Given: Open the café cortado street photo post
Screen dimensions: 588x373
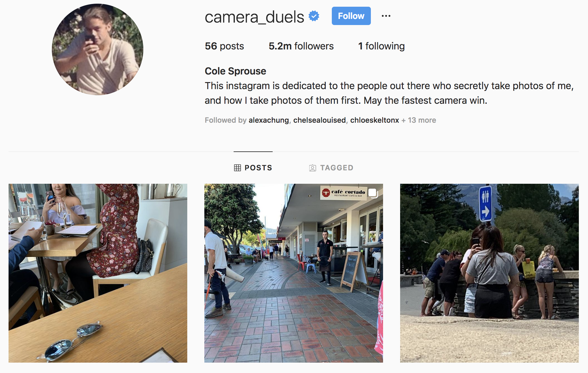Looking at the screenshot, I should point(294,273).
